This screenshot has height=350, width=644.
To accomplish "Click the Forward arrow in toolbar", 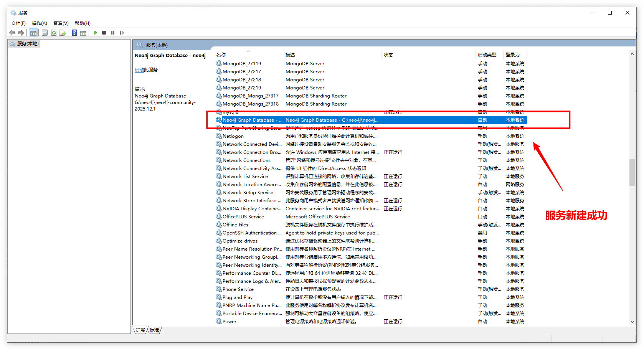I will pos(21,33).
